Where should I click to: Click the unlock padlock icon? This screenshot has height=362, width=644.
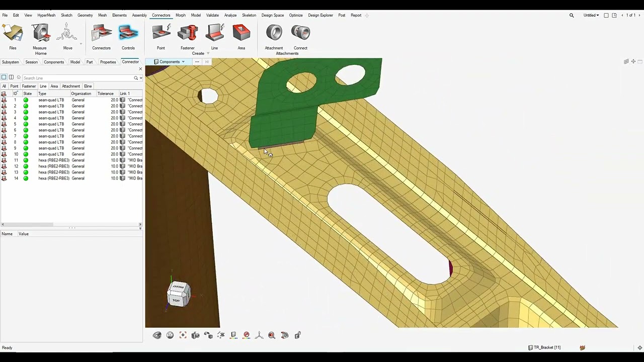click(x=297, y=335)
